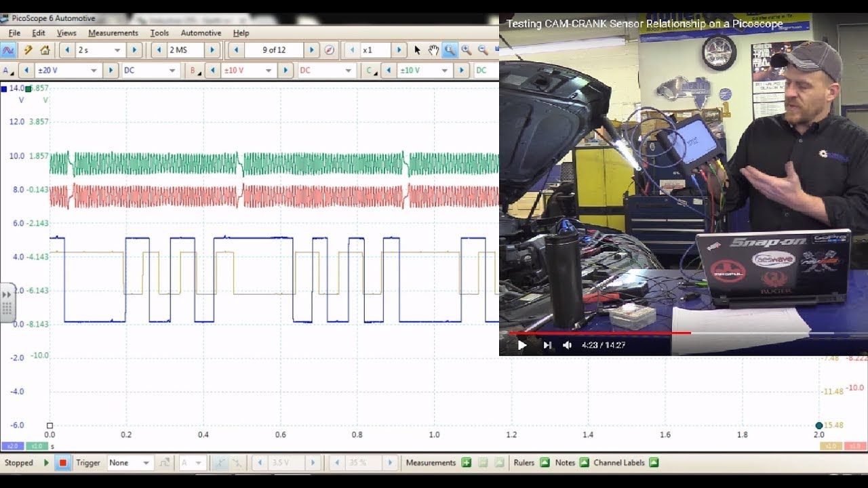The height and width of the screenshot is (488, 868).
Task: Increase Channel B range arrow
Action: pyautogui.click(x=285, y=70)
